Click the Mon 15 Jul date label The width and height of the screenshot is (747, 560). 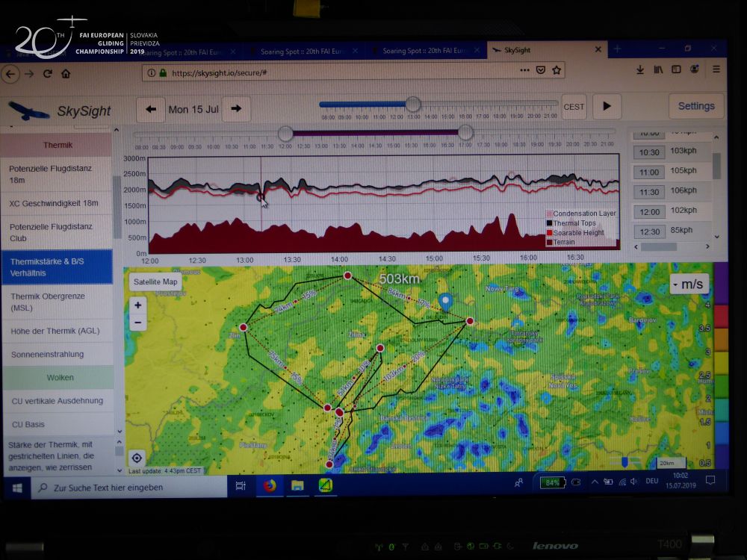click(x=193, y=110)
